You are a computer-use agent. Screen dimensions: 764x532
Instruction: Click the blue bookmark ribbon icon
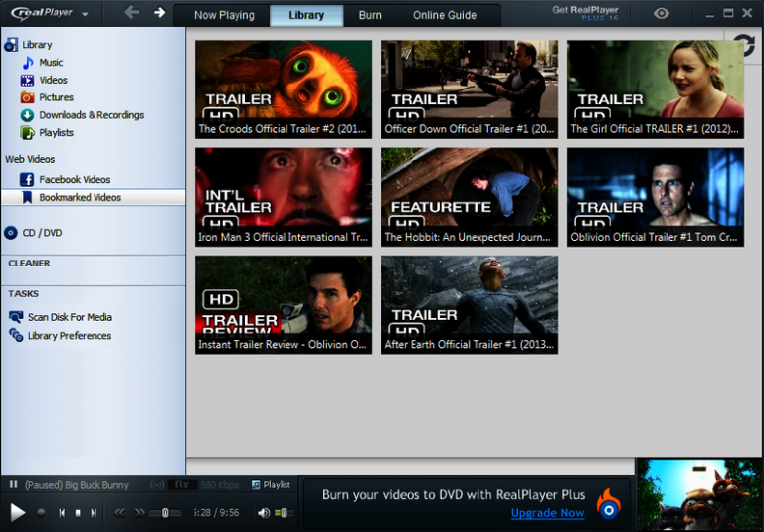[27, 197]
